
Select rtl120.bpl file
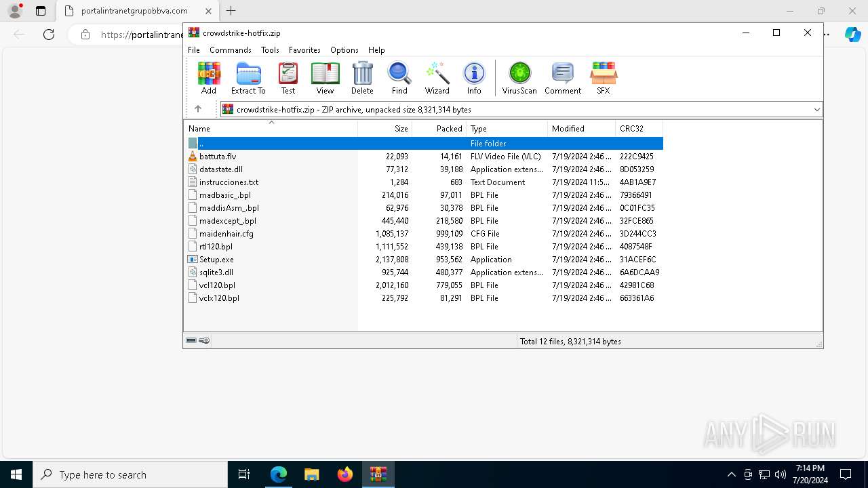click(x=424, y=247)
